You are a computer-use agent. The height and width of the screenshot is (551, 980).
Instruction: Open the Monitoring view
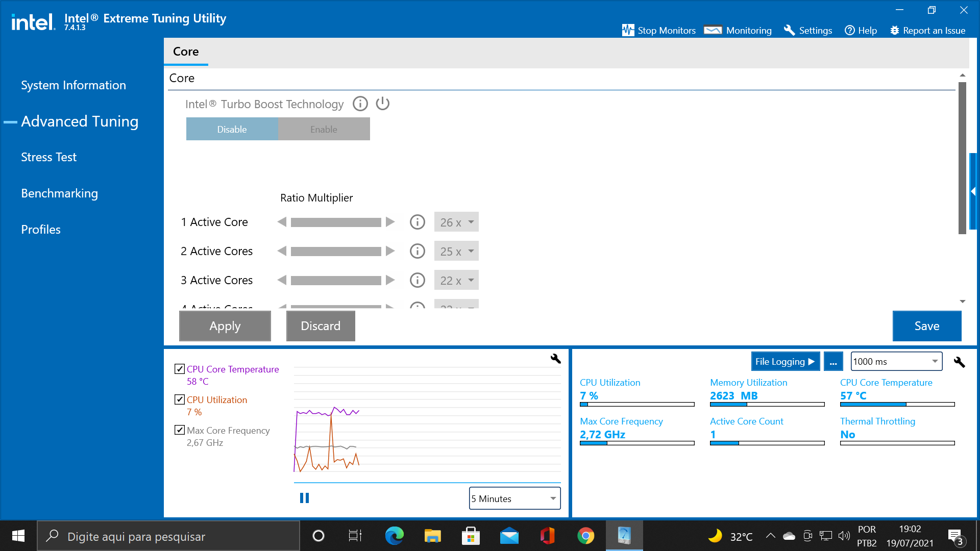coord(738,30)
